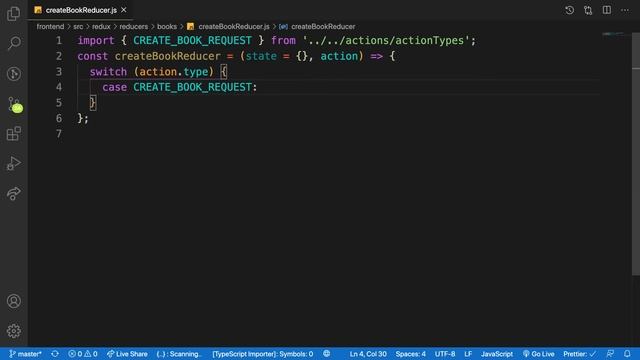
Task: Change end of line sequence LF
Action: click(x=468, y=354)
